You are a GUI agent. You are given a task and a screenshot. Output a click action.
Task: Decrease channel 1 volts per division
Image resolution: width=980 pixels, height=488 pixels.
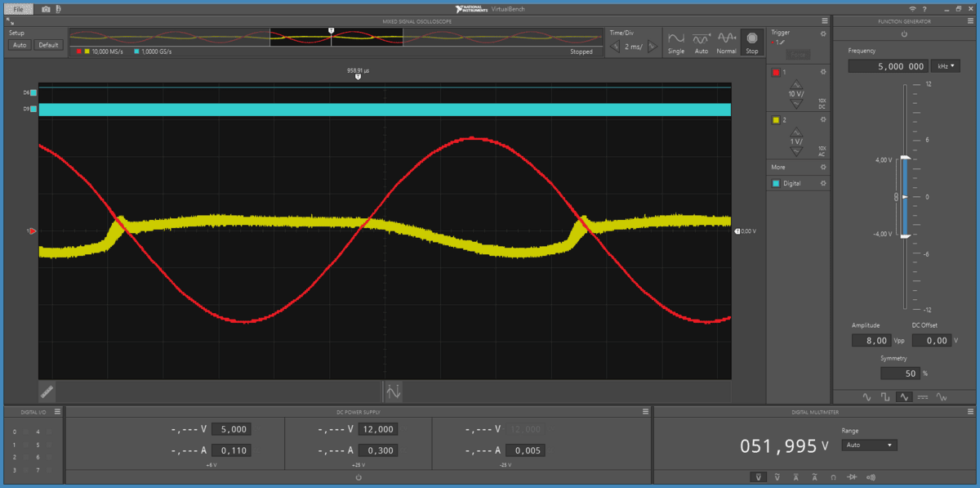click(796, 104)
